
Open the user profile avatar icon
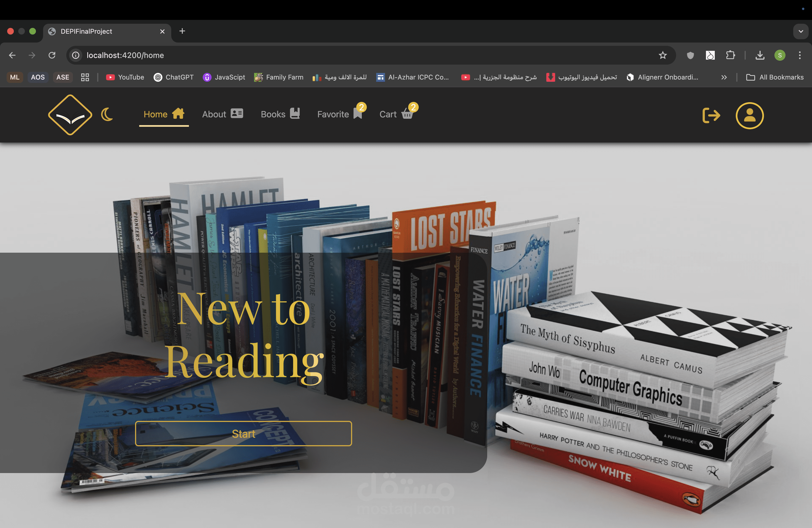point(750,115)
